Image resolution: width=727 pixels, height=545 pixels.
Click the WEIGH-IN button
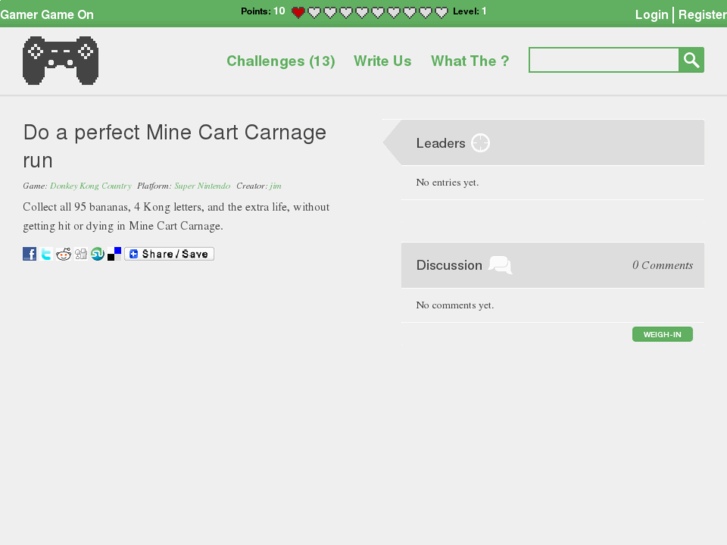(x=662, y=334)
